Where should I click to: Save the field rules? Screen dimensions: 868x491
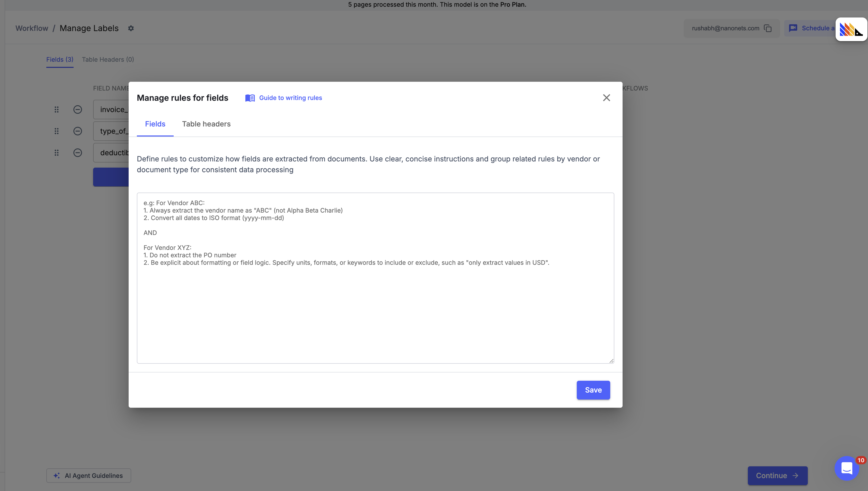593,390
